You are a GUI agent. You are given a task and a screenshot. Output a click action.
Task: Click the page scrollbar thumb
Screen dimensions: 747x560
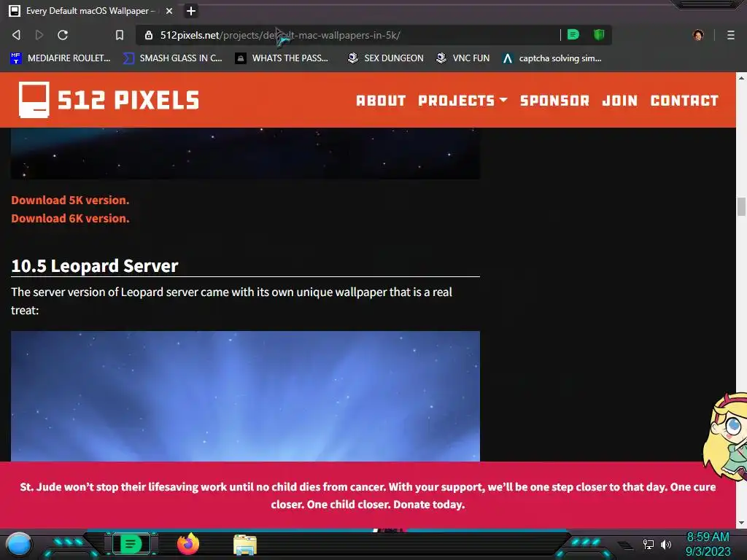point(741,206)
